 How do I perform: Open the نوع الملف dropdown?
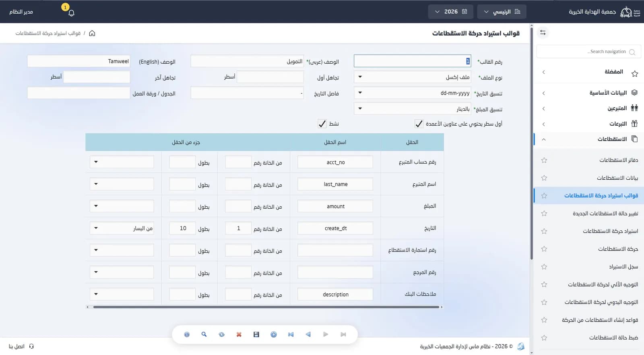pos(412,77)
